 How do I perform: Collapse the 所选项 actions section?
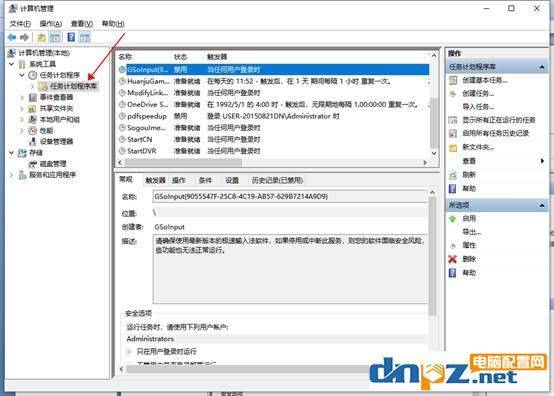coord(542,205)
